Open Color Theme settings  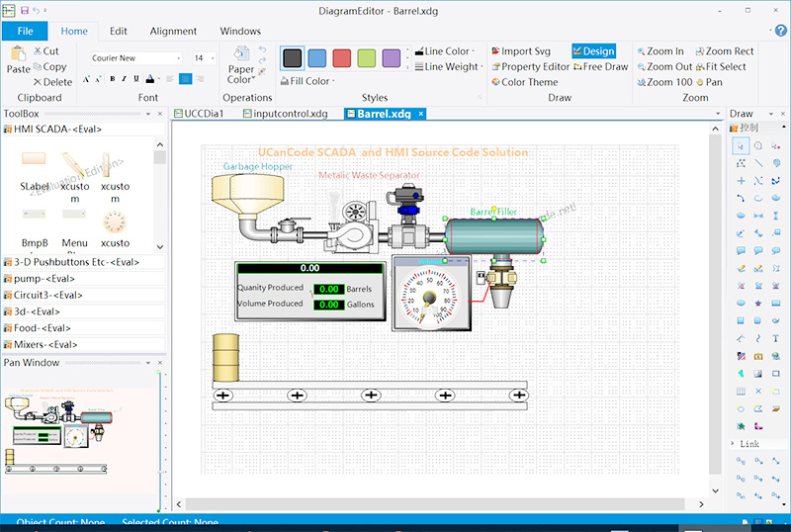coord(525,82)
